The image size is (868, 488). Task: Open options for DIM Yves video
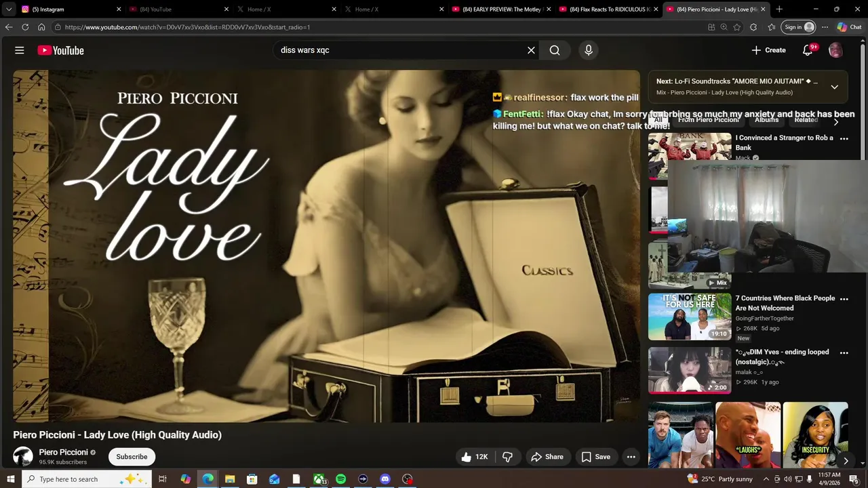tap(844, 352)
